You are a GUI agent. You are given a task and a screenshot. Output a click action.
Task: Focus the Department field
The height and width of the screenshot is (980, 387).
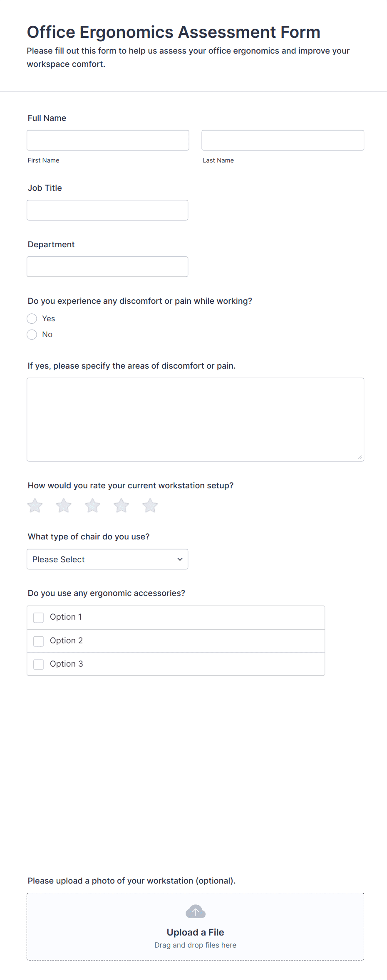tap(107, 266)
